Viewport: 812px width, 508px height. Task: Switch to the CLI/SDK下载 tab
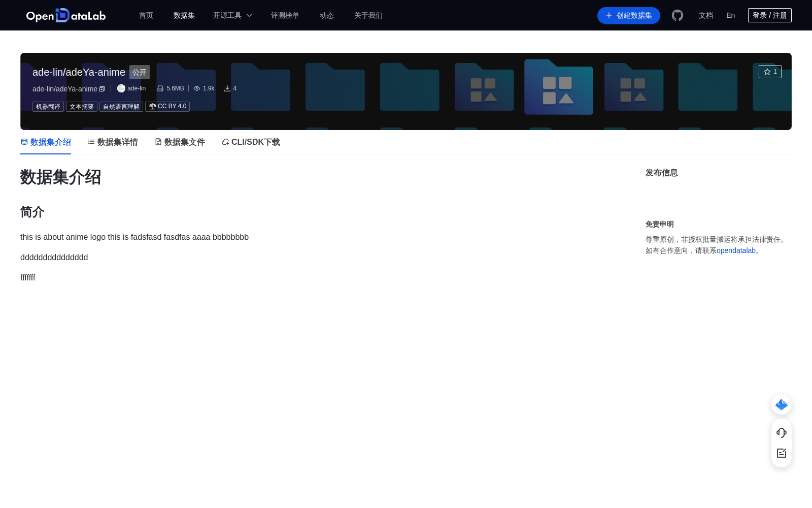click(x=251, y=142)
